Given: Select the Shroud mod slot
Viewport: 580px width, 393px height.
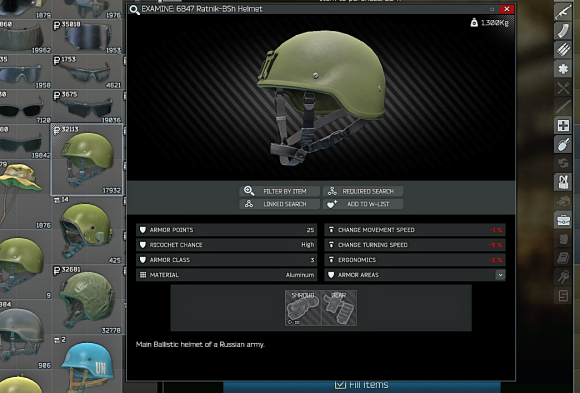Looking at the screenshot, I should (x=303, y=308).
